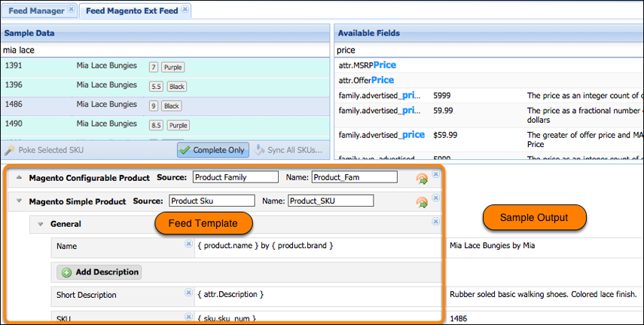Select the Feed Magento Ext Feed tab
The width and height of the screenshot is (644, 325).
tap(132, 11)
